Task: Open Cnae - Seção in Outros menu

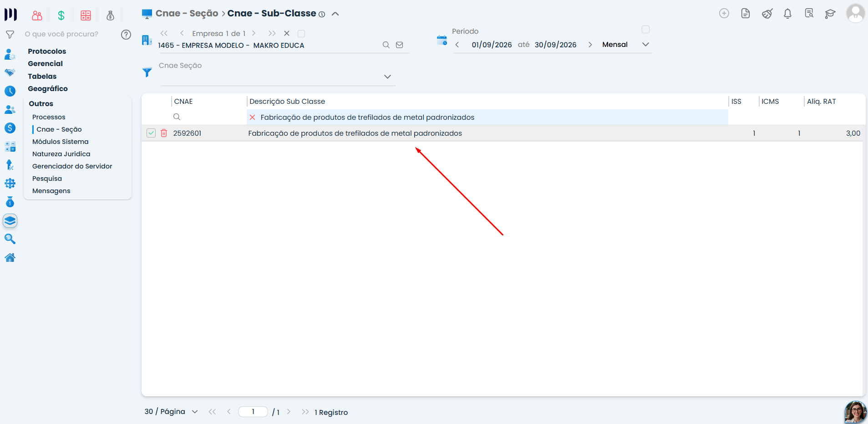Action: pyautogui.click(x=59, y=129)
